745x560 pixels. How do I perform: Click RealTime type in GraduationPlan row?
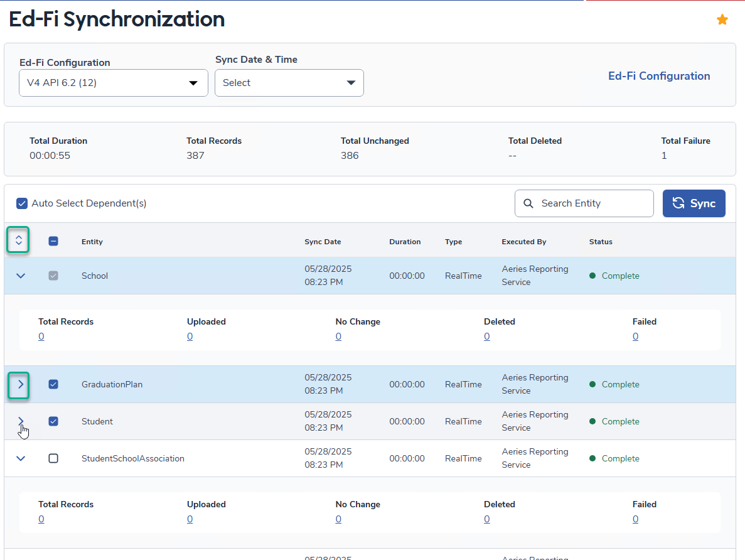pos(463,384)
